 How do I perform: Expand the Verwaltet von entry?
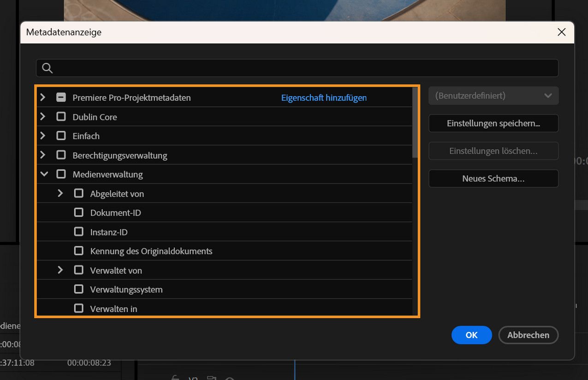[x=60, y=270]
